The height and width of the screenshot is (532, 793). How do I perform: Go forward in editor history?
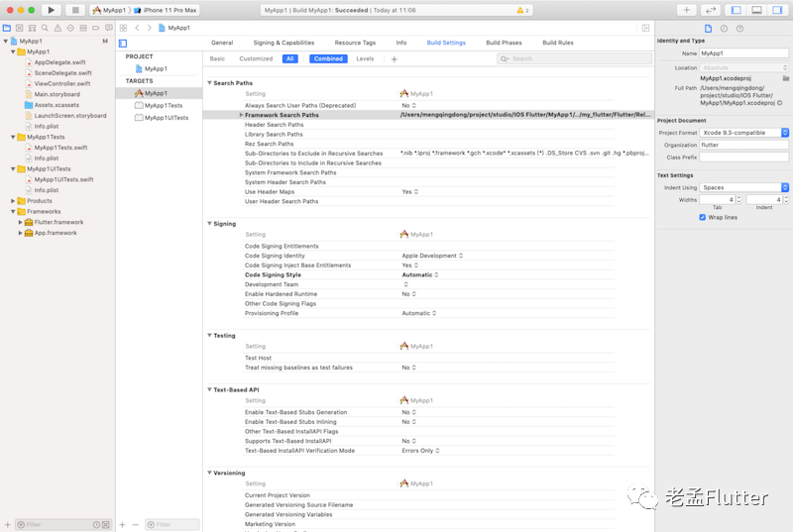[x=150, y=28]
